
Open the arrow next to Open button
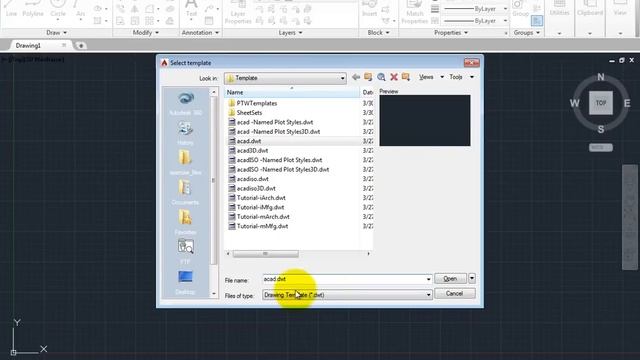[472, 278]
